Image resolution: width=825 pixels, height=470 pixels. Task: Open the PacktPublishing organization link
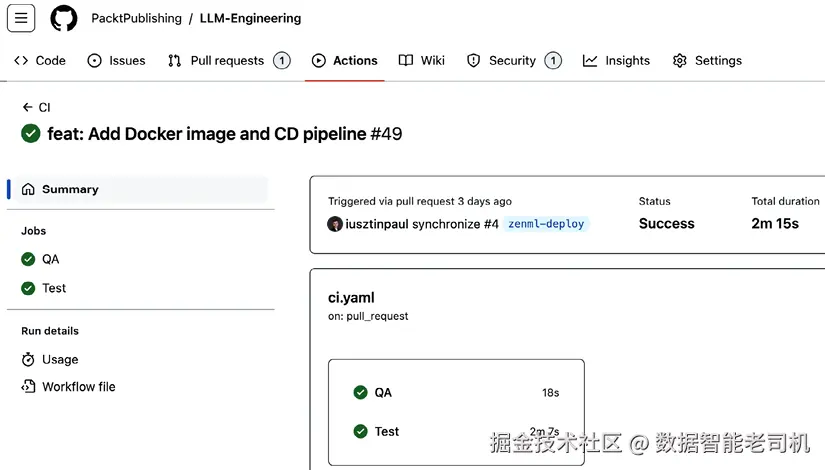click(136, 18)
